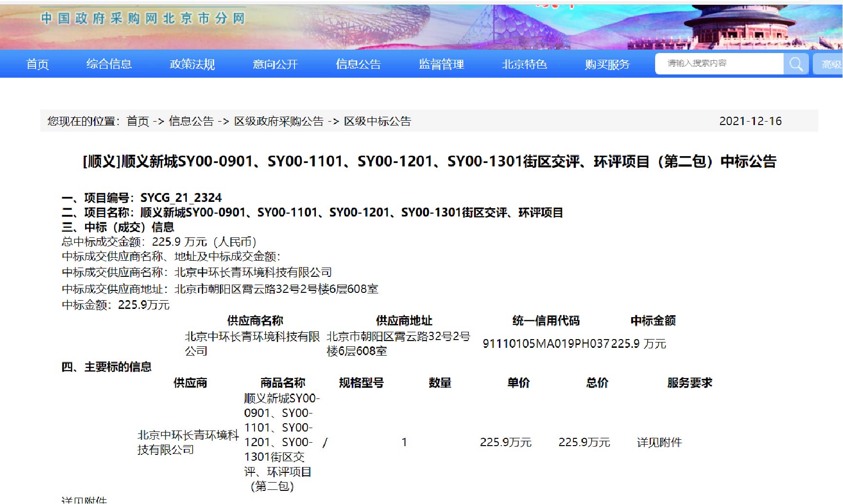Click the 信息公告 breadcrumb link
The image size is (843, 504).
pyautogui.click(x=191, y=121)
